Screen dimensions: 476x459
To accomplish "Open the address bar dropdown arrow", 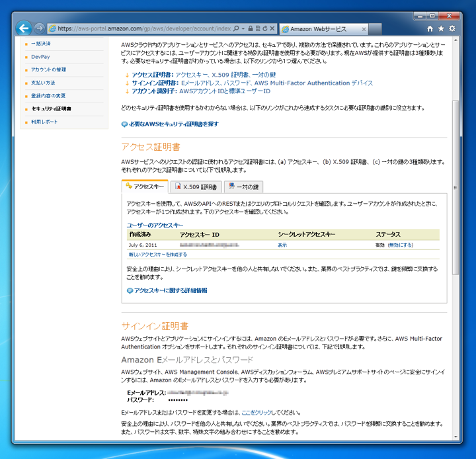I will tap(243, 28).
